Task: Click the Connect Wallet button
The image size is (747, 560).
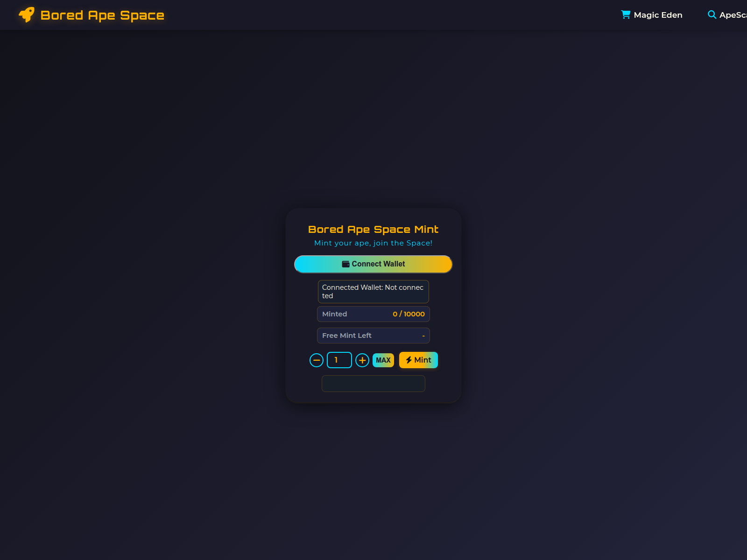Action: coord(373,264)
